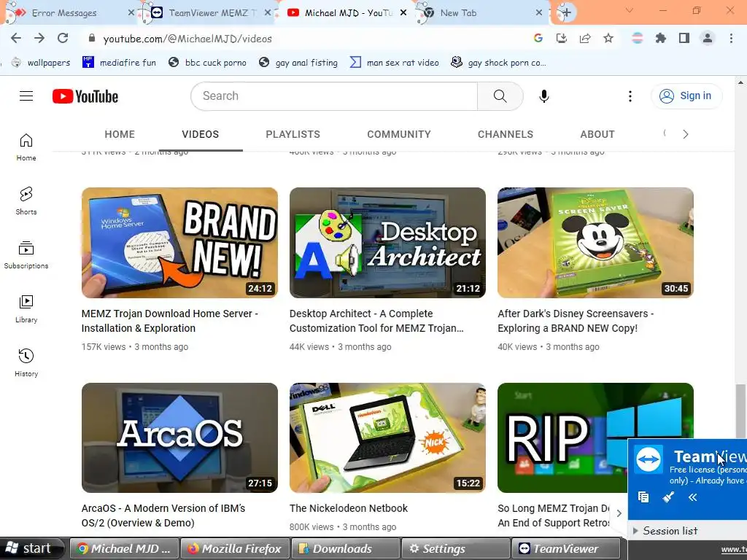This screenshot has width=747, height=560.
Task: Expand the TeamViewer Session list
Action: [665, 531]
